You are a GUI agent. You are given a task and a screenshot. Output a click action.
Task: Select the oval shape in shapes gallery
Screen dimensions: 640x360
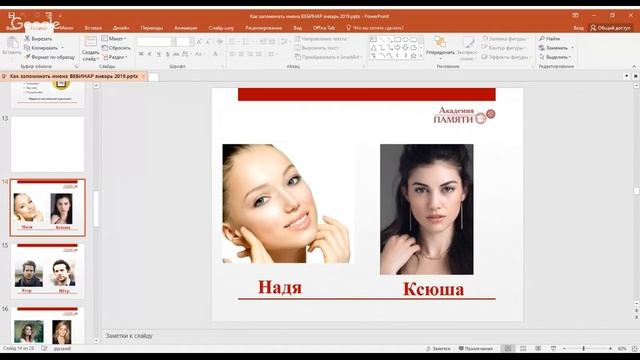405,40
